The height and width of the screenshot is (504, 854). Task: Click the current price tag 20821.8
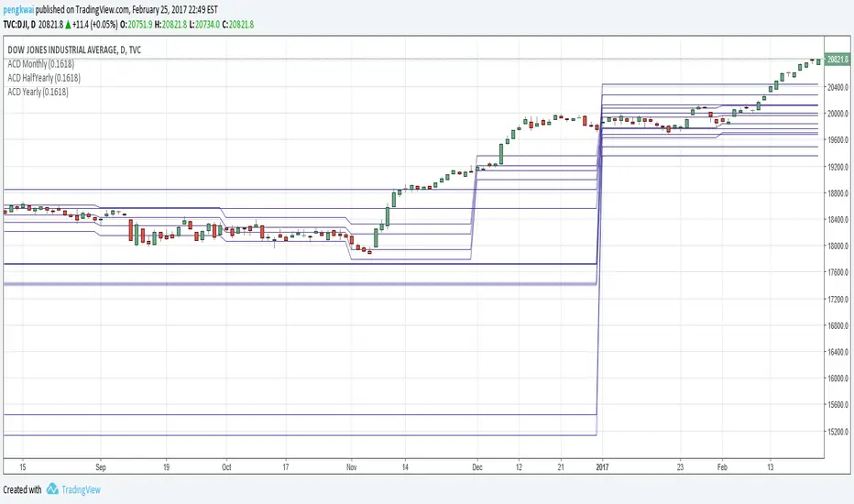[838, 60]
